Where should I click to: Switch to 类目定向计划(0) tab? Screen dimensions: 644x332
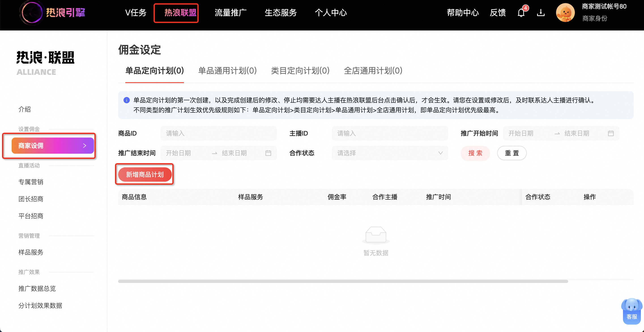[300, 71]
